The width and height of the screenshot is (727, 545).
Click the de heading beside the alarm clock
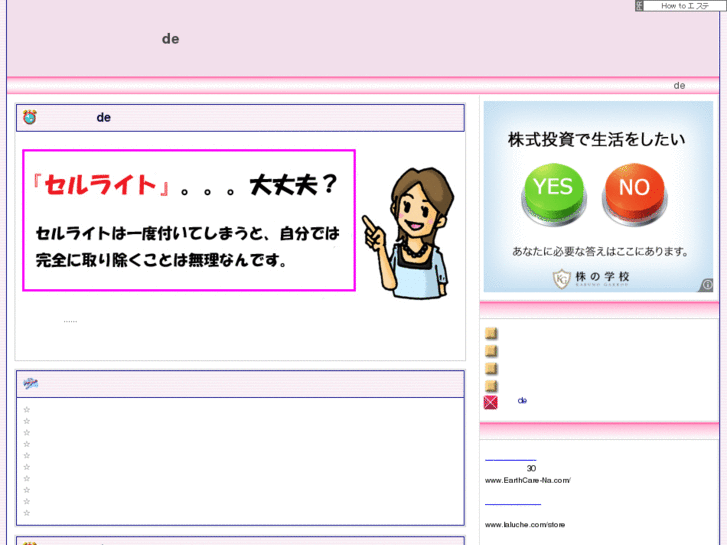point(103,117)
